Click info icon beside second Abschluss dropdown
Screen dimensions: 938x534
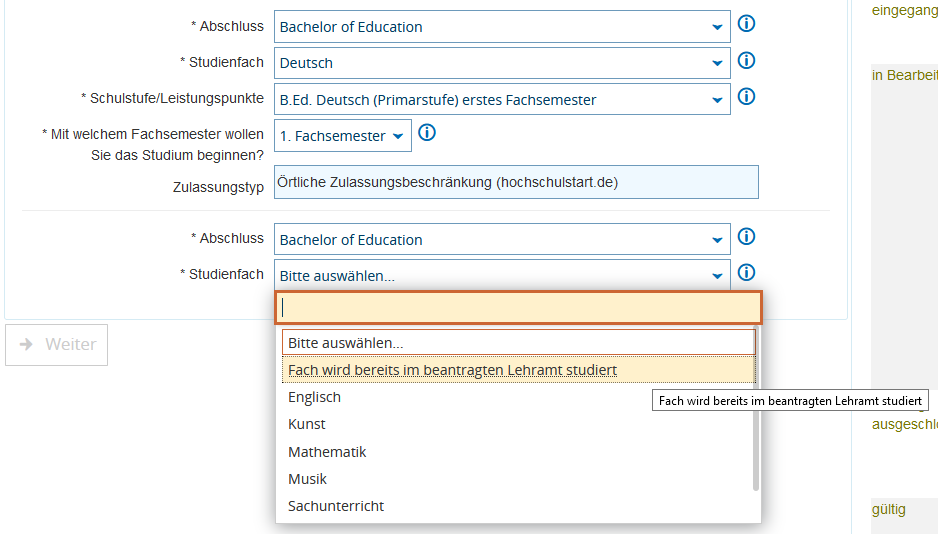(746, 237)
